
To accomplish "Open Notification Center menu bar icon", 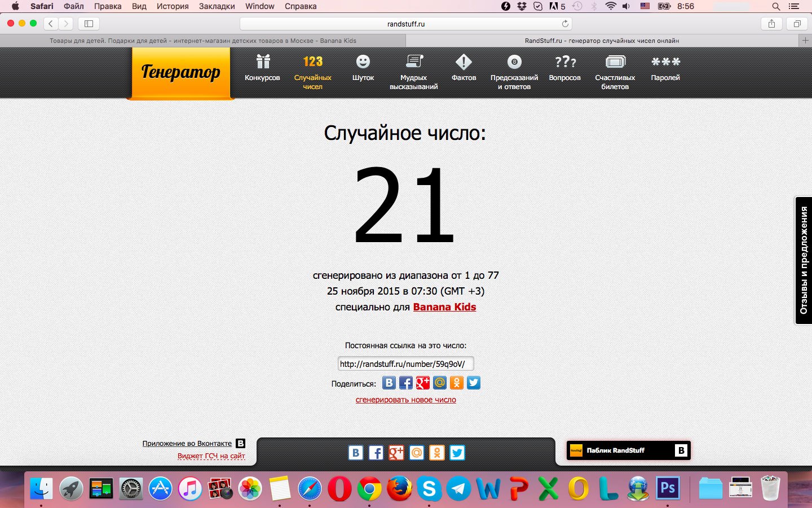I will (x=794, y=6).
